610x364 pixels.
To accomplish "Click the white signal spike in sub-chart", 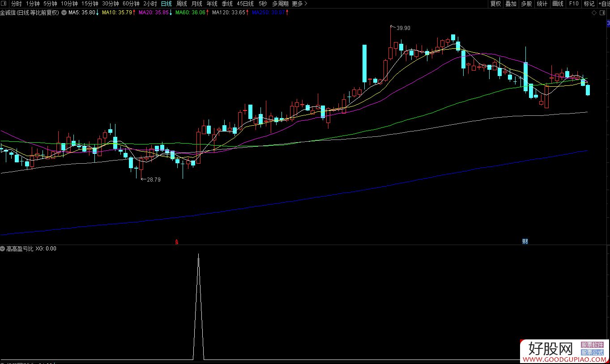I will pos(199,307).
